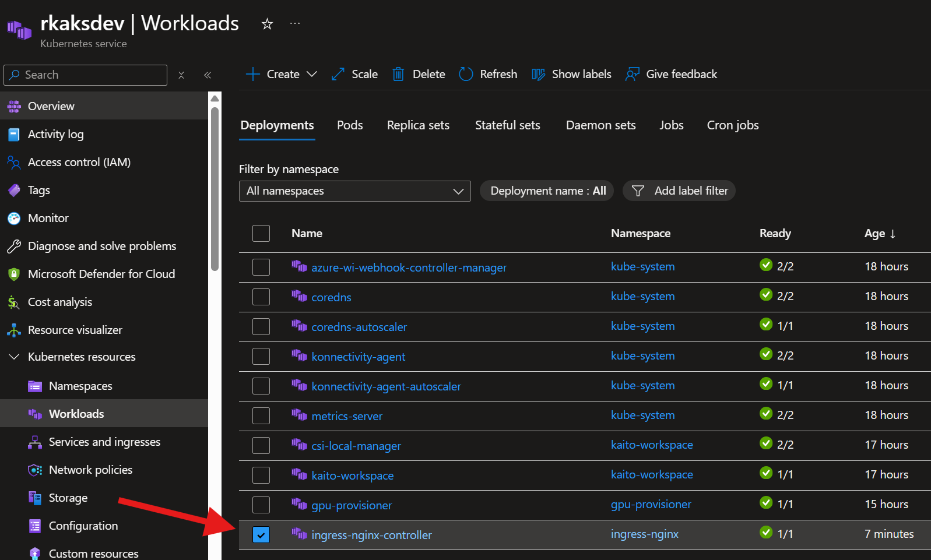
Task: Tick the coredns row checkbox
Action: click(x=261, y=297)
